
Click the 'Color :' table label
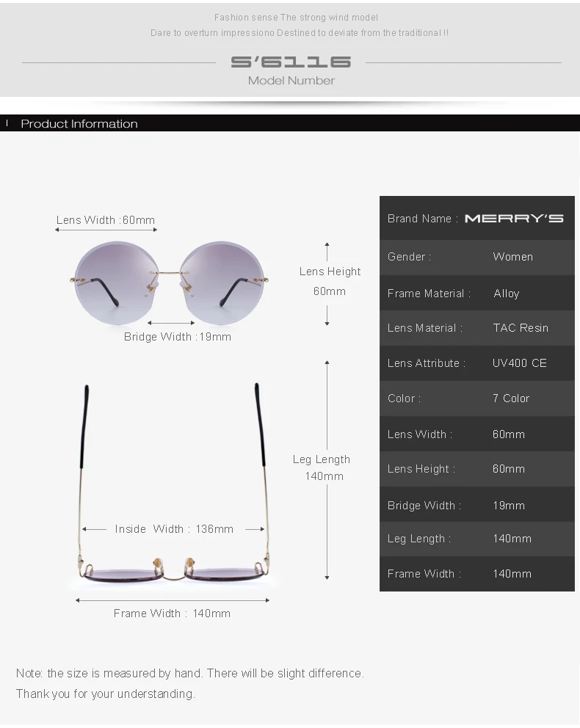404,398
